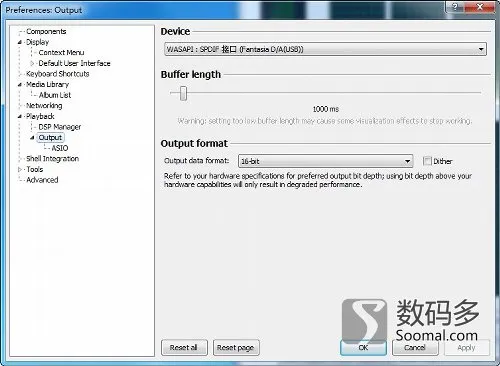
Task: Select Media Library in tree
Action: [x=47, y=84]
